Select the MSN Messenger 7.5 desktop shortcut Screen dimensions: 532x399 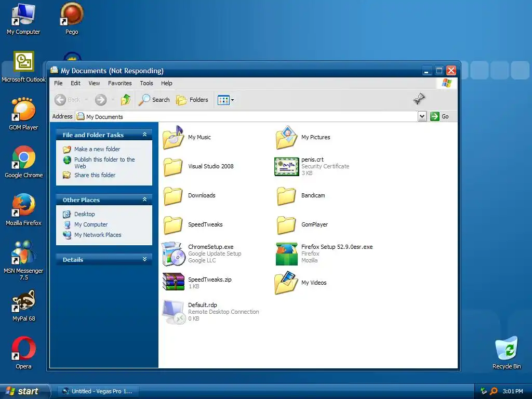tap(23, 261)
